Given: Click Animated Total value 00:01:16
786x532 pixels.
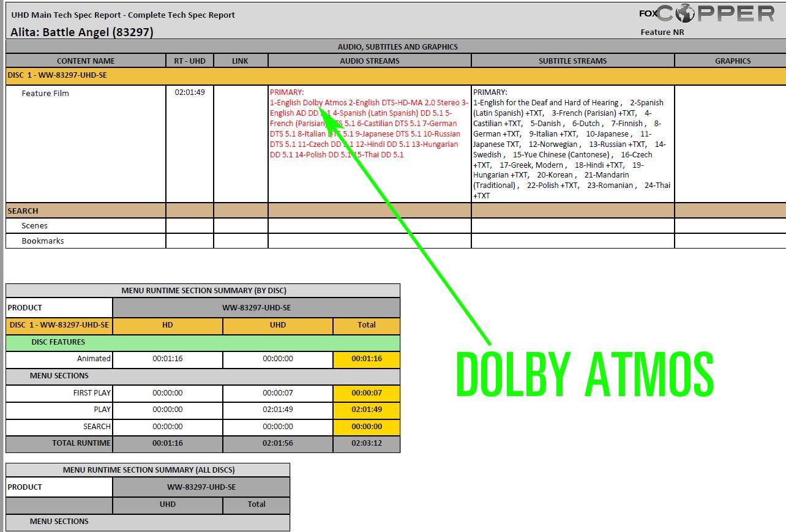Looking at the screenshot, I should [367, 359].
